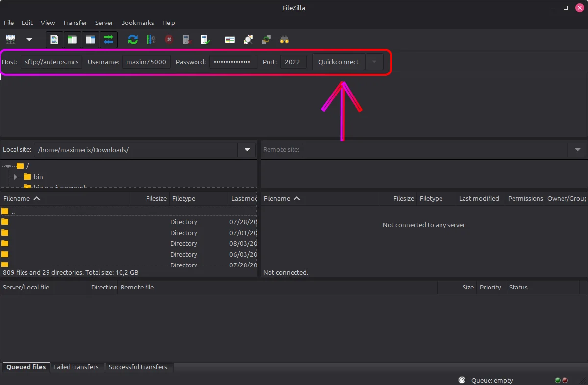
Task: Open the Site Manager
Action: 10,39
